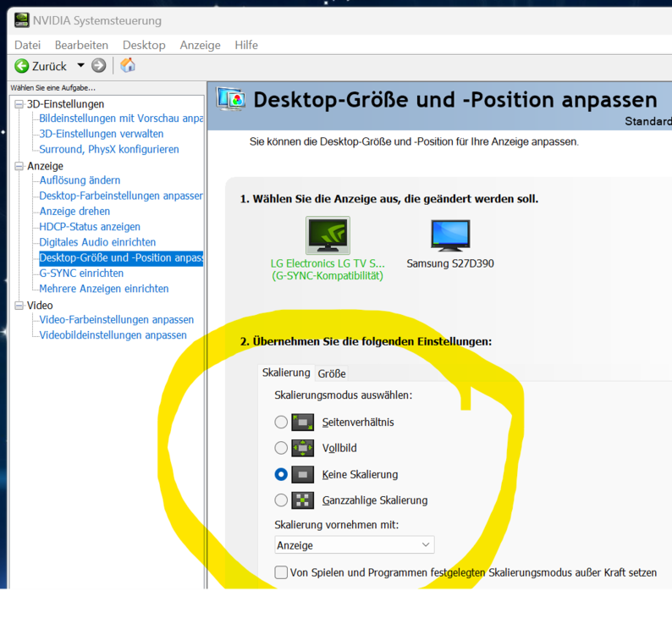Open Auflösung ändern
Image resolution: width=672 pixels, height=635 pixels.
click(80, 180)
